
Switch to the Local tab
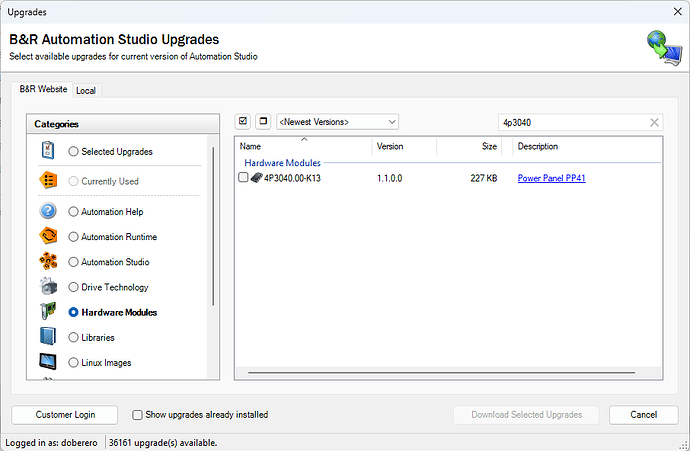click(86, 91)
